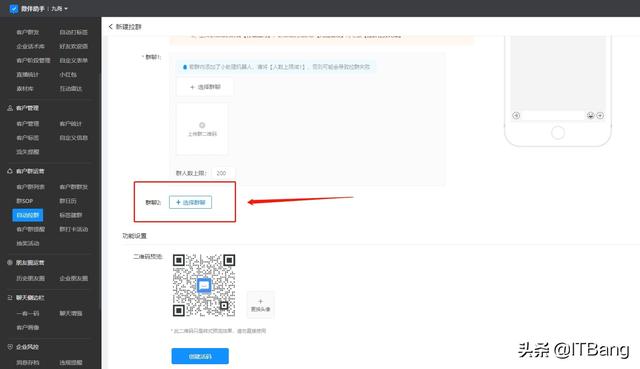Image resolution: width=640 pixels, height=369 pixels.
Task: Click the shield icon beside 企业风控
Action: (x=10, y=347)
